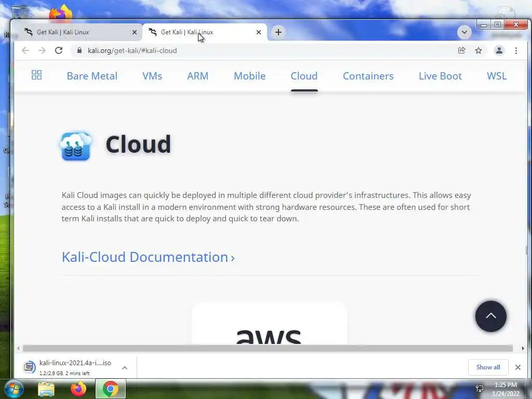Click Show all downloads button
The width and height of the screenshot is (532, 399).
tap(488, 367)
